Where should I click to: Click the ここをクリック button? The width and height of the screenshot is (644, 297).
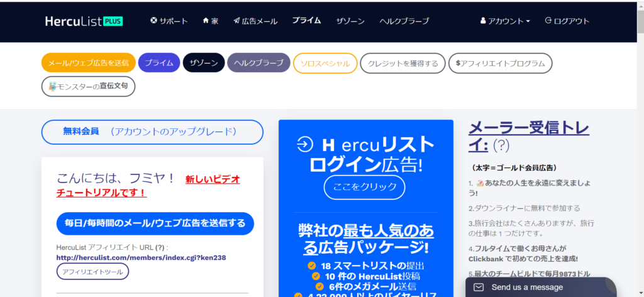tap(365, 187)
